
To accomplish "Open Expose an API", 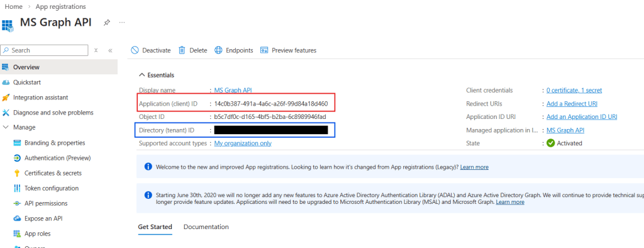I will 43,218.
